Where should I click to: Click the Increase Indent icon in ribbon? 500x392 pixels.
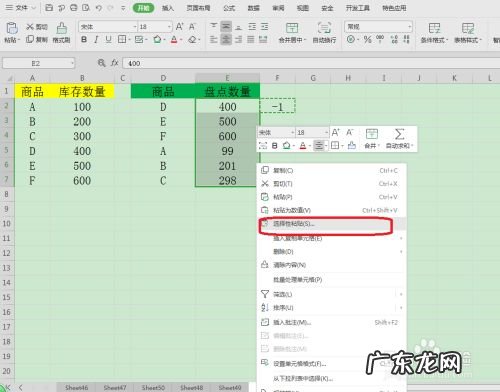264,27
